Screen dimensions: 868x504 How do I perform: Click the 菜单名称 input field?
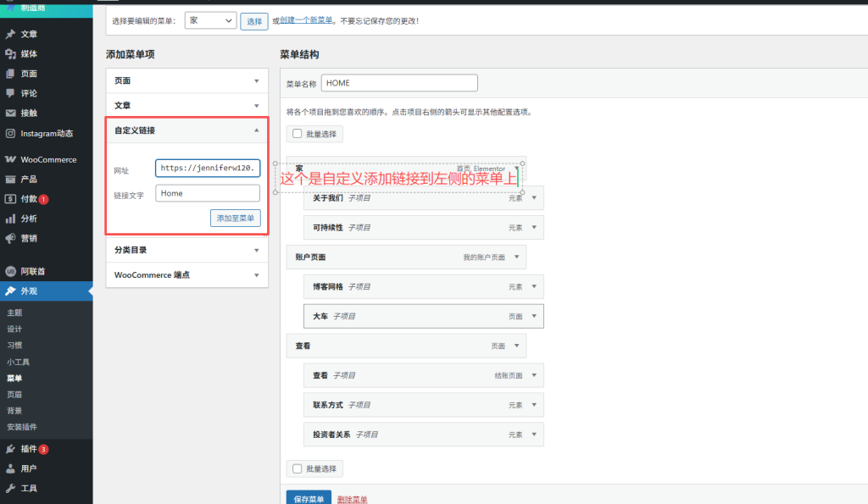click(398, 82)
